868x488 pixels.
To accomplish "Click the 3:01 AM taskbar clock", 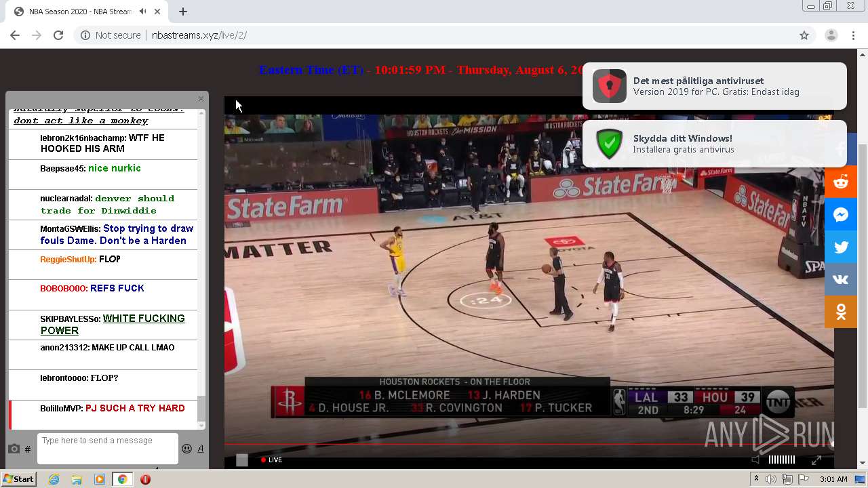I will coord(833,479).
